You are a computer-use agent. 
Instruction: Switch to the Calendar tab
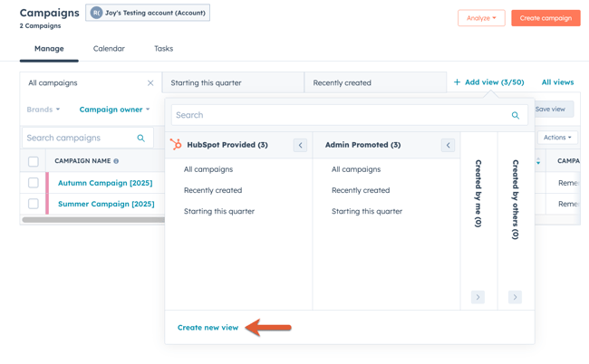(109, 49)
